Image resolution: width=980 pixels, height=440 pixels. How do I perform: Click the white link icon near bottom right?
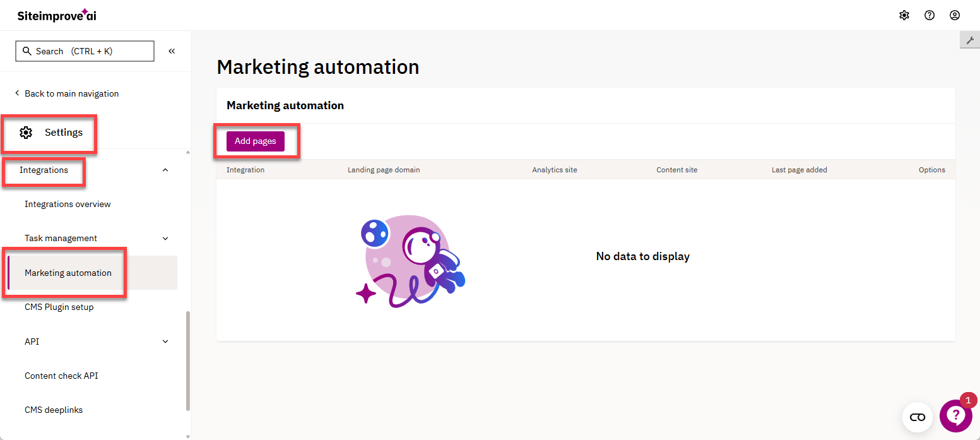(918, 417)
